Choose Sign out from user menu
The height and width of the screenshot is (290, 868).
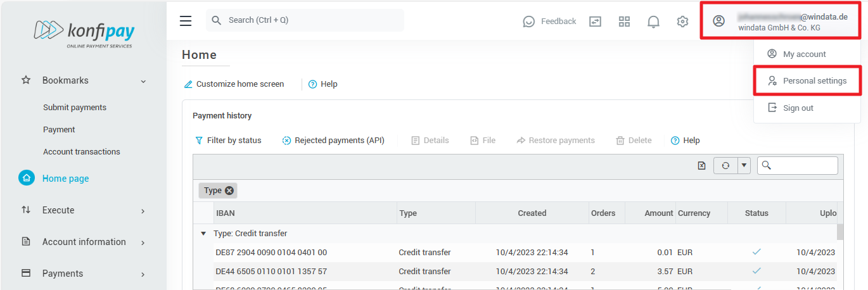(798, 108)
